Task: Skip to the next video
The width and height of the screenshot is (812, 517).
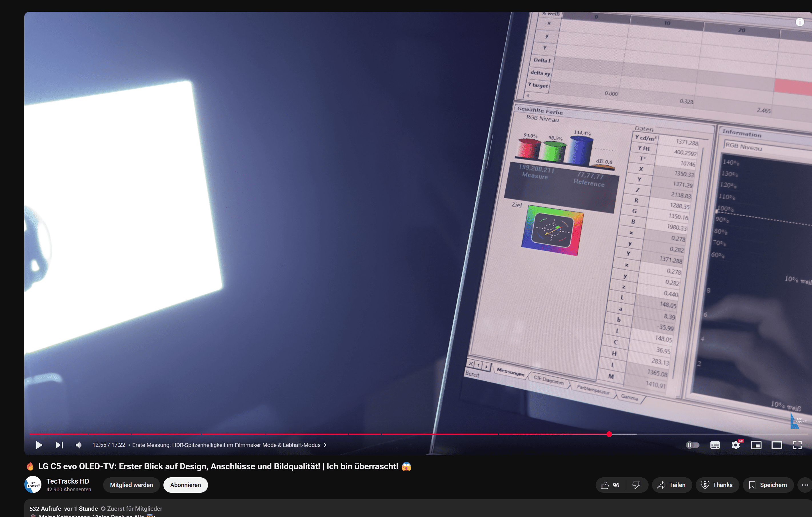Action: coord(59,445)
